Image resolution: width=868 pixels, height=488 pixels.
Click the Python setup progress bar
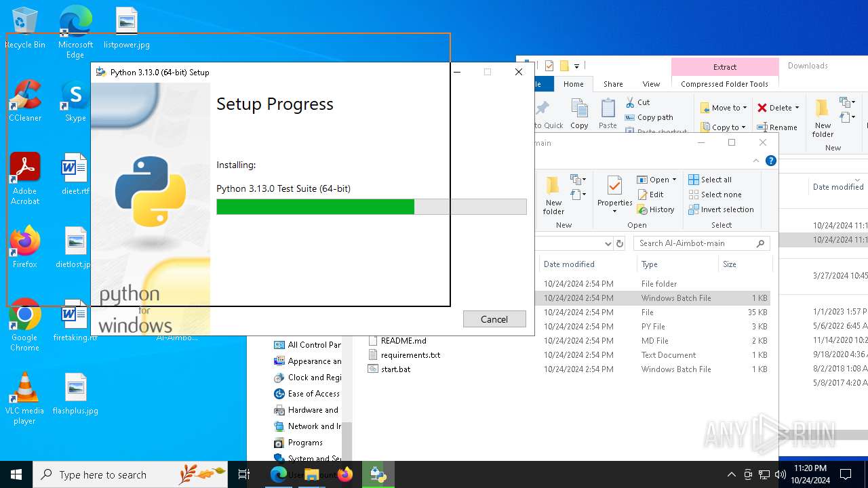click(x=372, y=207)
